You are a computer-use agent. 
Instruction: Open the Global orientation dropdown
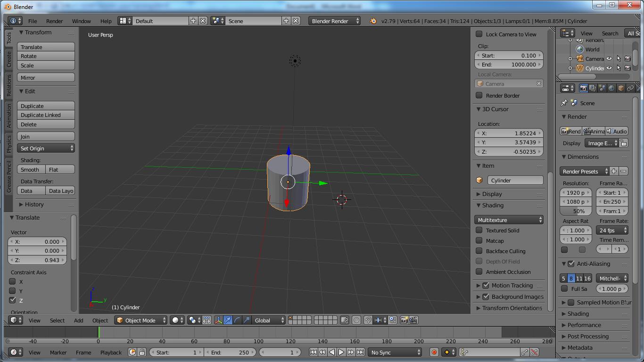(x=269, y=320)
